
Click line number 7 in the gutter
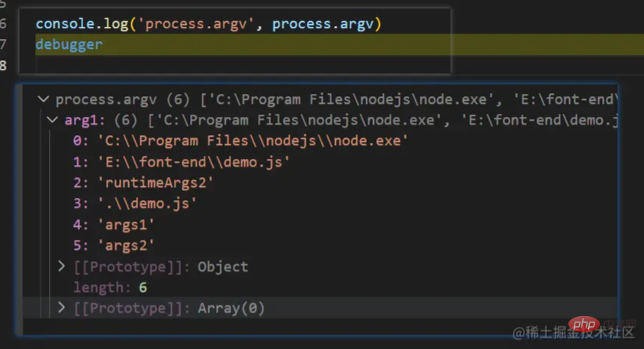(x=4, y=44)
